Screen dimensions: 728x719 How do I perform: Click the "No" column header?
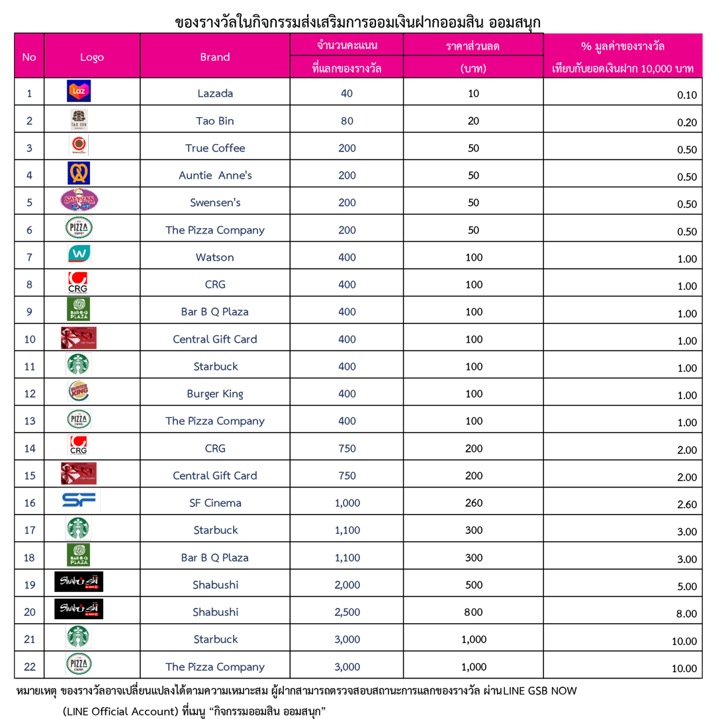[29, 57]
